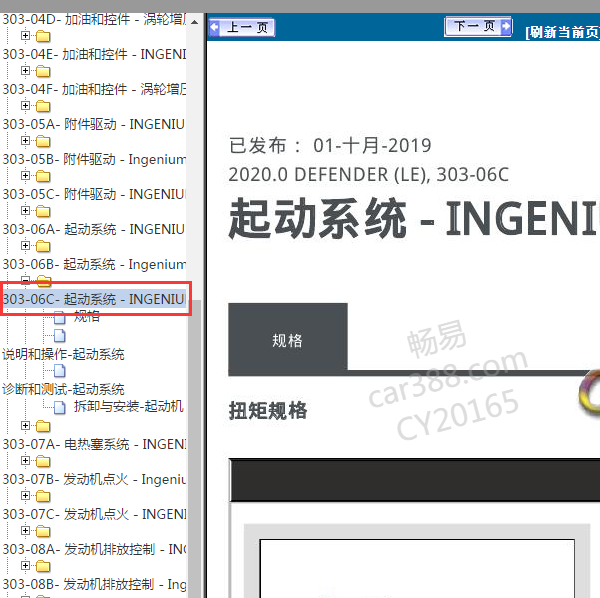
Task: Click folder icon under 303-06A entry
Action: pos(43,246)
